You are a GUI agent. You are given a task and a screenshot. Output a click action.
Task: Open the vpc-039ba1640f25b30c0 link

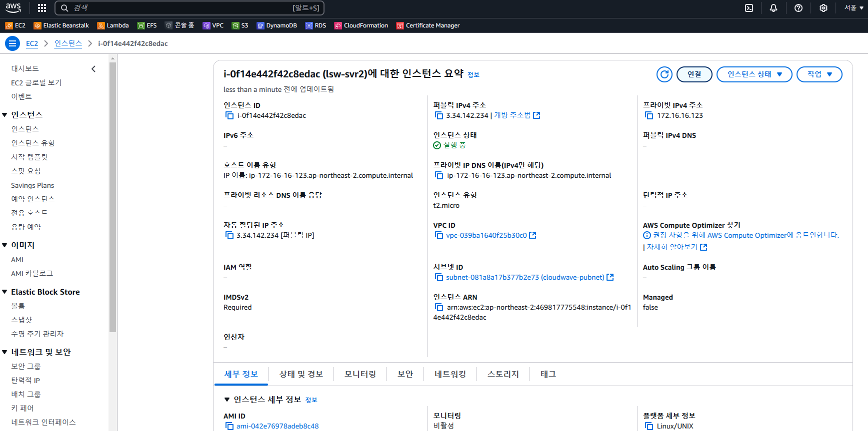491,235
